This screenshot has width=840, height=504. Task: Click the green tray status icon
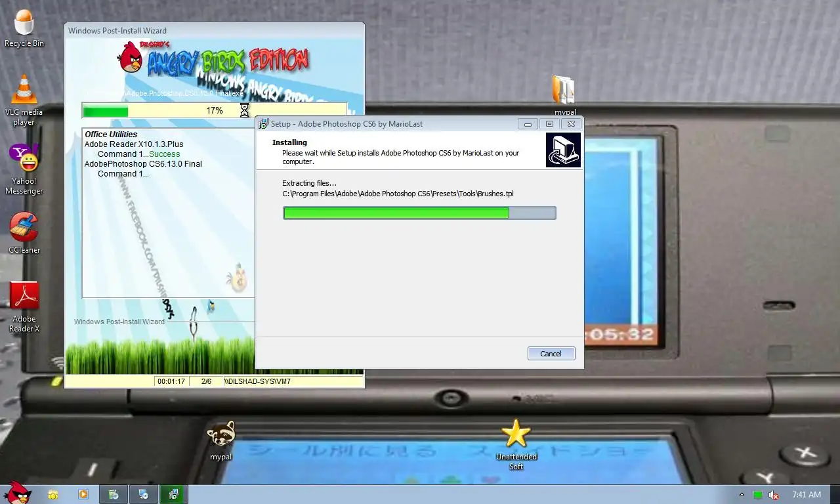[758, 495]
